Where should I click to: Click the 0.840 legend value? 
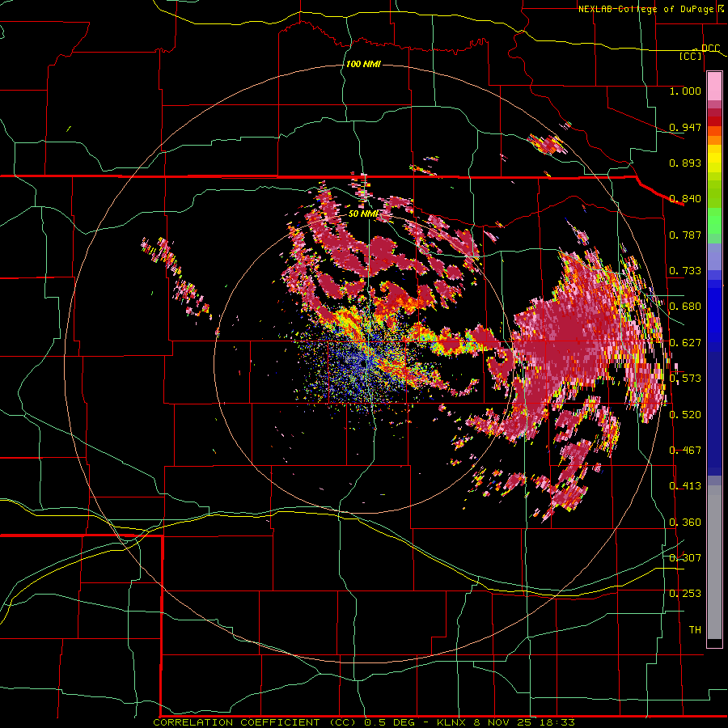click(x=685, y=199)
